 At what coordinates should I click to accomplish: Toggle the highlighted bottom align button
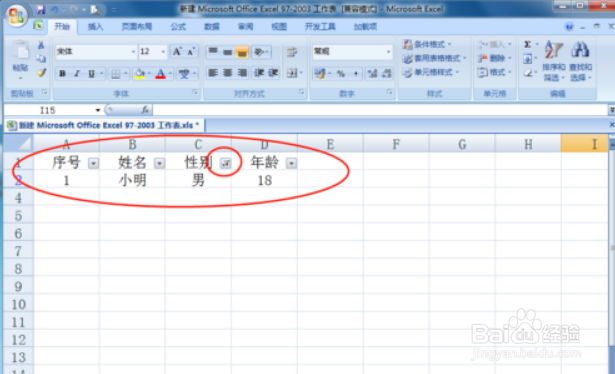pyautogui.click(x=242, y=51)
